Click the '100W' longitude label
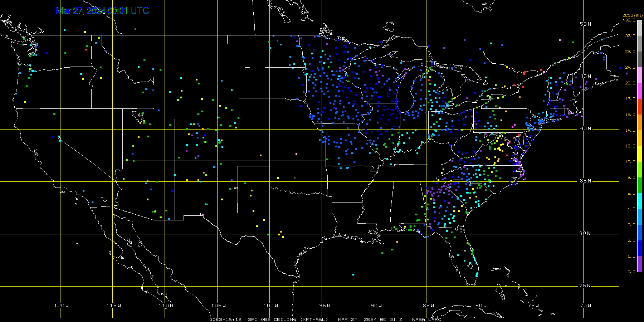The height and width of the screenshot is (322, 644). [271, 306]
